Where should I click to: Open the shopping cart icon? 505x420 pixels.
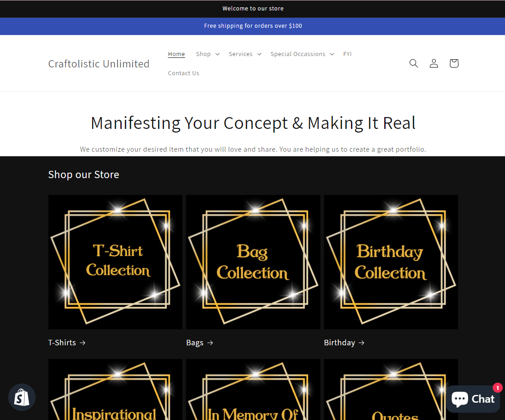pyautogui.click(x=453, y=63)
